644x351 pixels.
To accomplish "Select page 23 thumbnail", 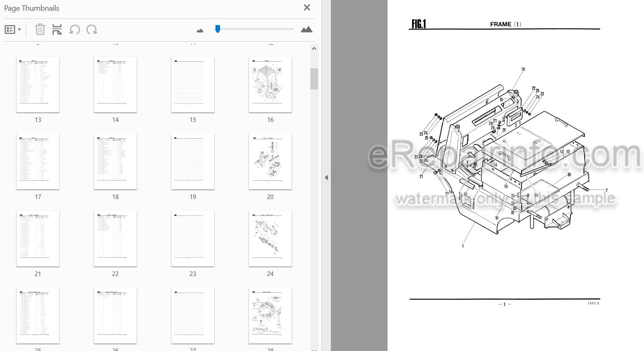I will pyautogui.click(x=193, y=239).
